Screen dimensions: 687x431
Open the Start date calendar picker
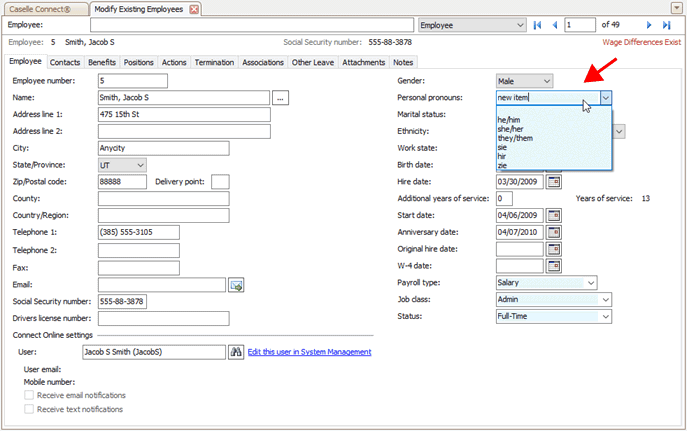(553, 215)
